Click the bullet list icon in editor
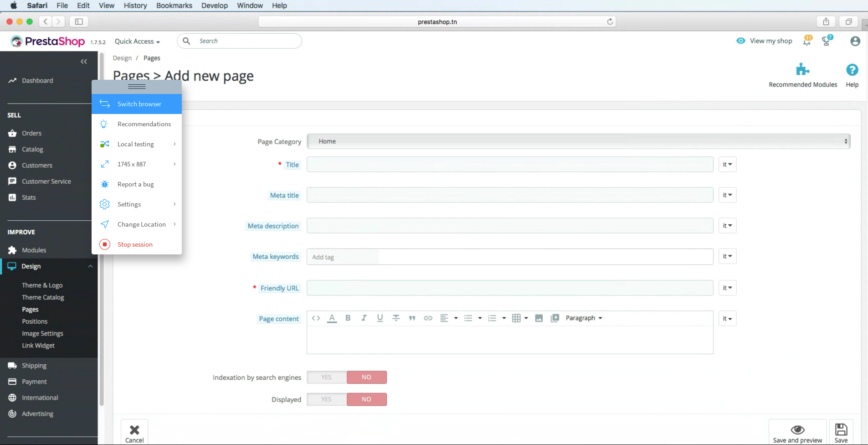 (468, 318)
